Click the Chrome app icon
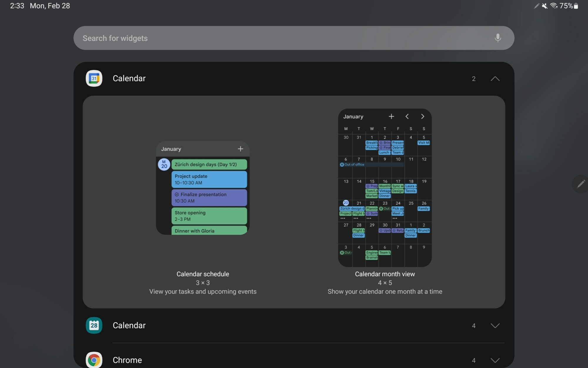Image resolution: width=588 pixels, height=368 pixels. coord(94,360)
